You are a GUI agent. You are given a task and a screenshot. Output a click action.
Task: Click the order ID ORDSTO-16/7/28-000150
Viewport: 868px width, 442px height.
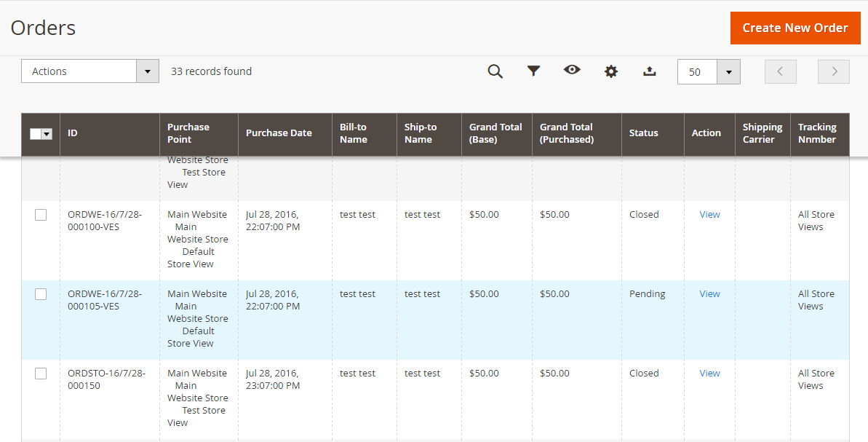[105, 379]
